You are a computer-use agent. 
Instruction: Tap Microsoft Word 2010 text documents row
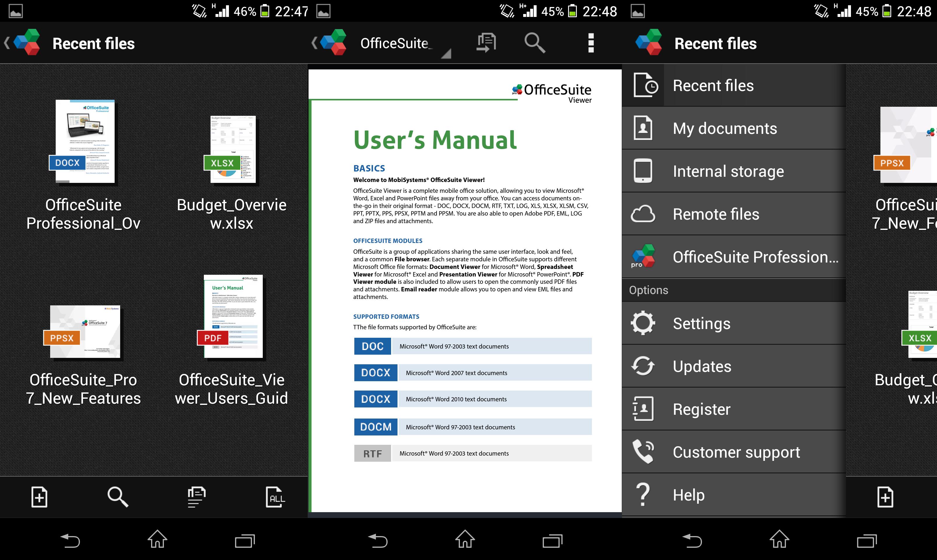click(x=473, y=399)
